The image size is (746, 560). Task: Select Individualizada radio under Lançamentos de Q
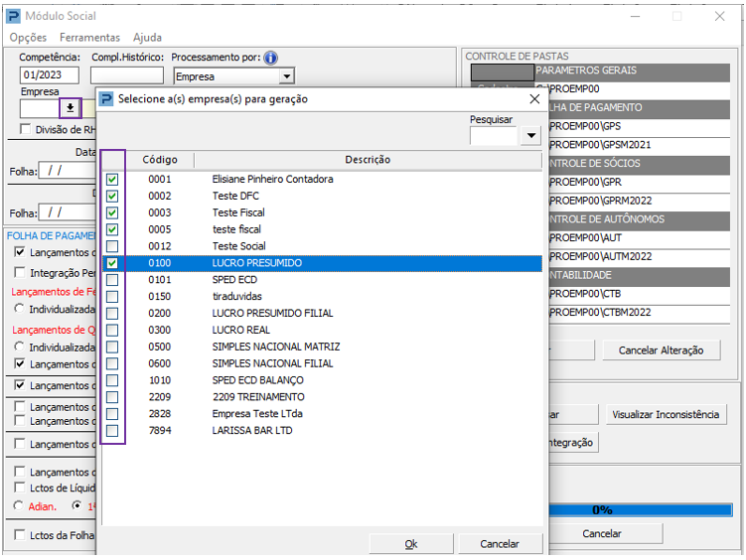pos(19,347)
